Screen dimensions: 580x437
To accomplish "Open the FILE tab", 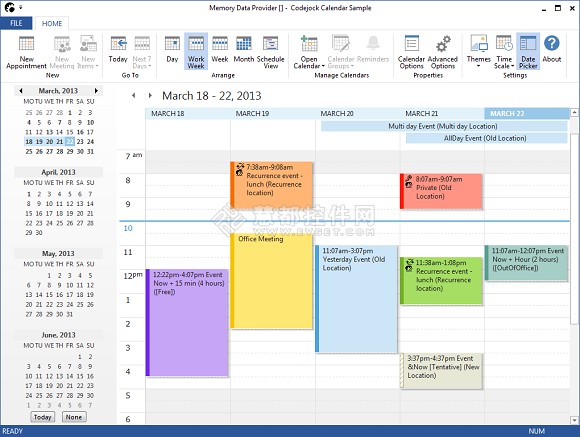I will click(16, 23).
